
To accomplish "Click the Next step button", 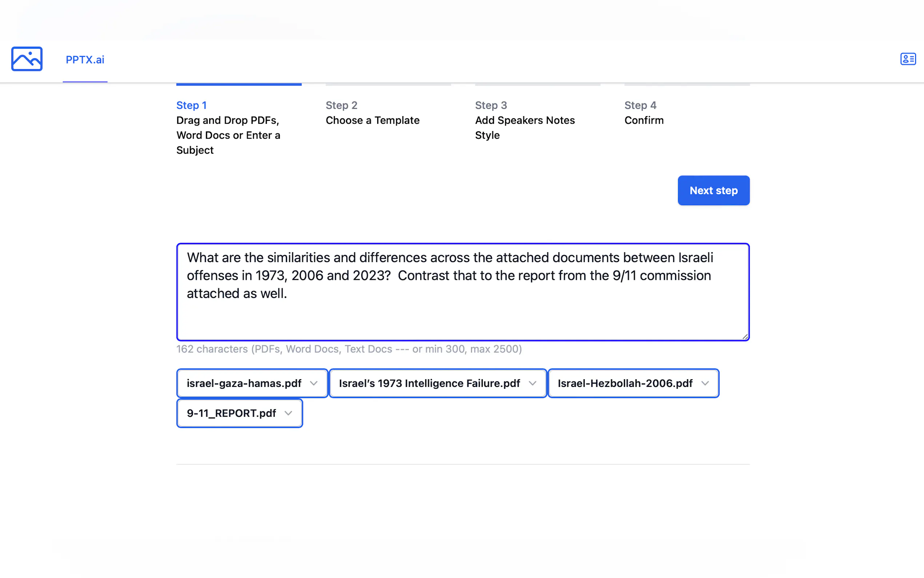I will [713, 190].
